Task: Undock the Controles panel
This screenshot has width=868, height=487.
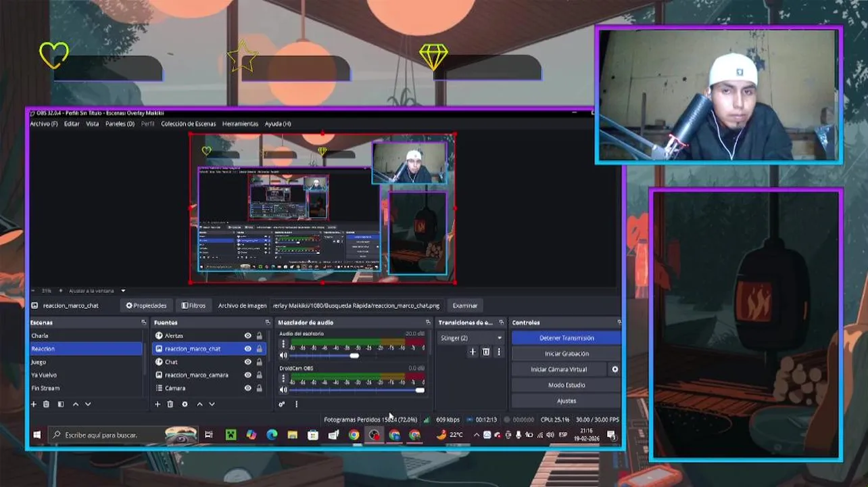Action: tap(619, 323)
